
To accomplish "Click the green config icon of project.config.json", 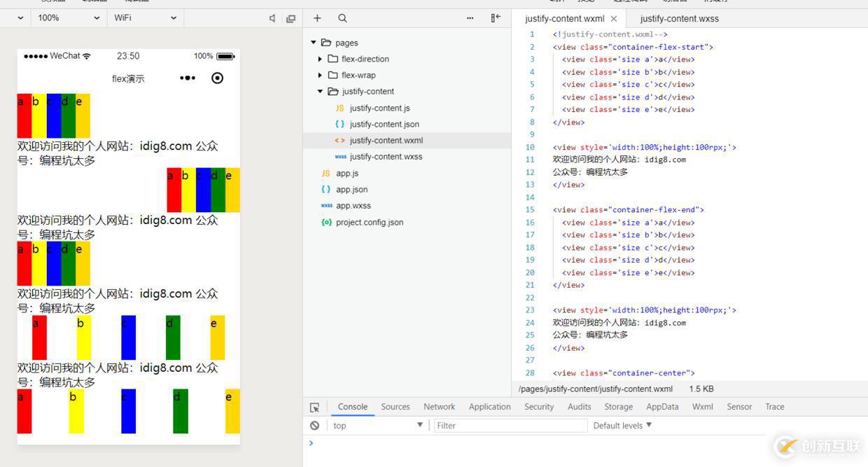I will [x=326, y=222].
